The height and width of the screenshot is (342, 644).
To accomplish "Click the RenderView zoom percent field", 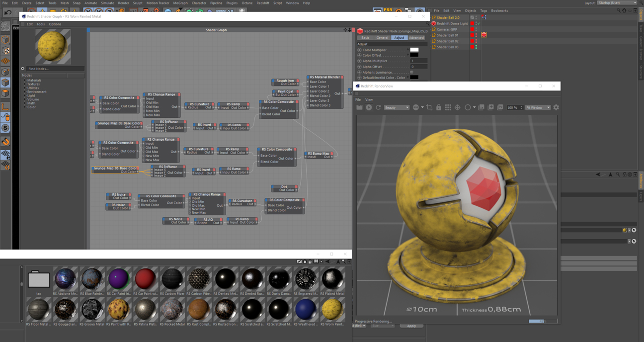I will click(515, 107).
